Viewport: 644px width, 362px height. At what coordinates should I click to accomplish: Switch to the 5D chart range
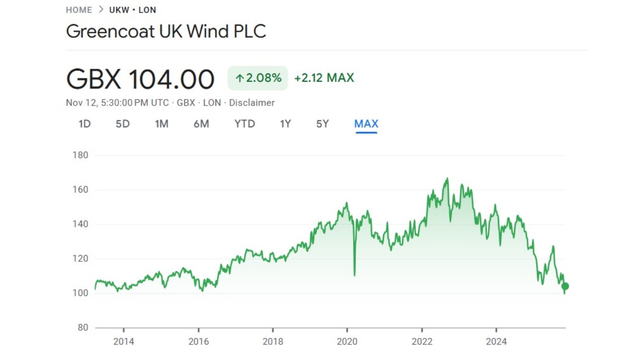[122, 124]
